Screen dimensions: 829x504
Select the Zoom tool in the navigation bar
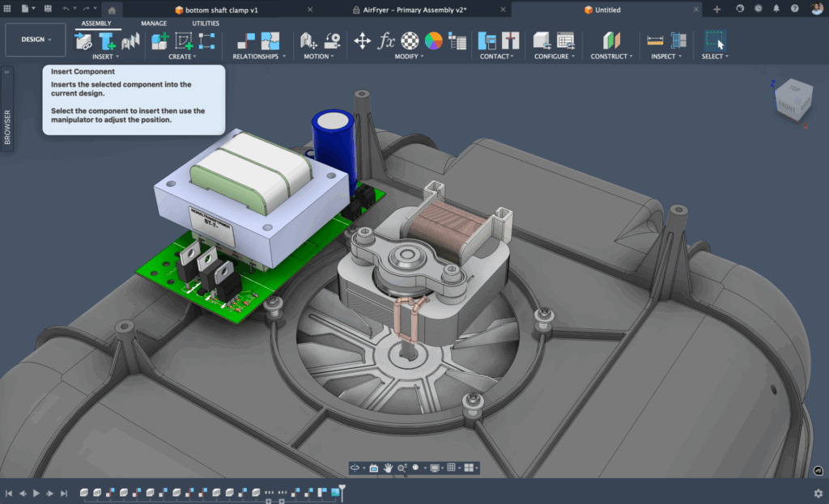tap(402, 467)
